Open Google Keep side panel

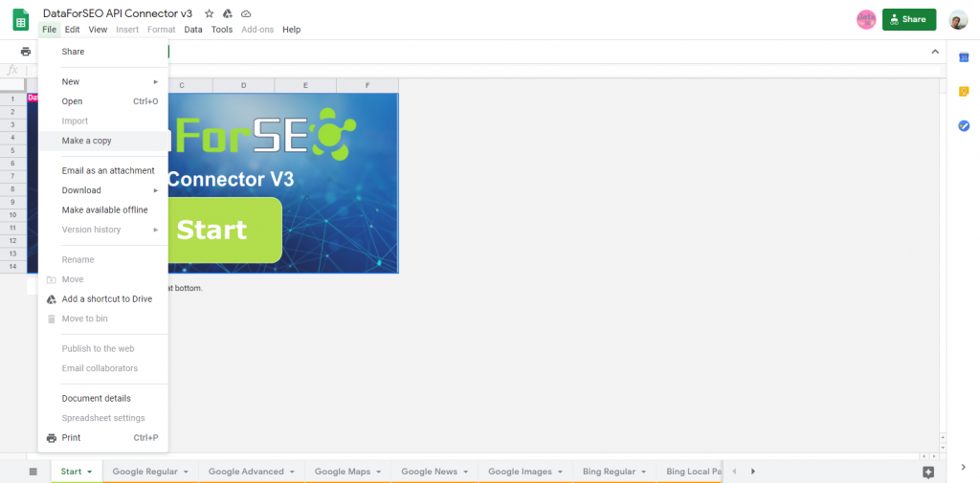tap(964, 92)
